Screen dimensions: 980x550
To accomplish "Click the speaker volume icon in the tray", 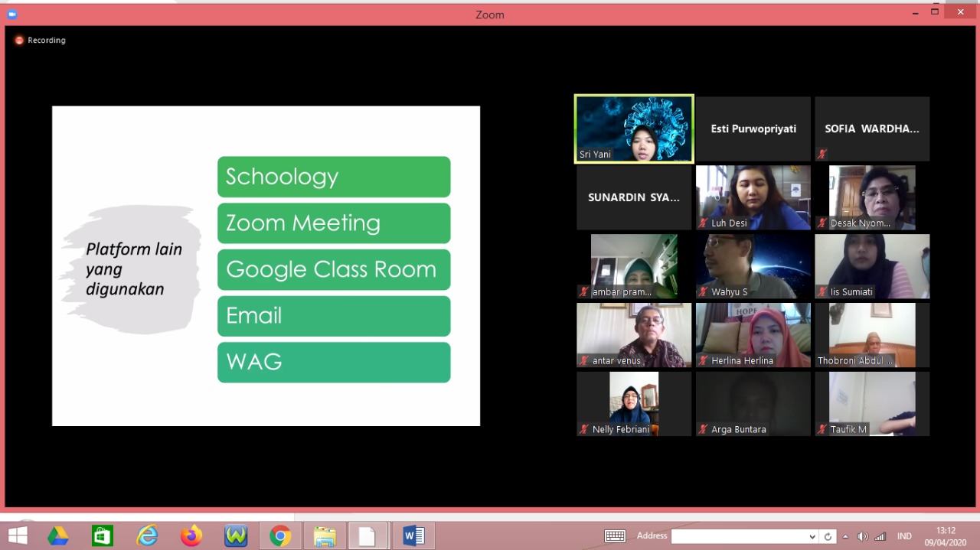I will coord(863,536).
